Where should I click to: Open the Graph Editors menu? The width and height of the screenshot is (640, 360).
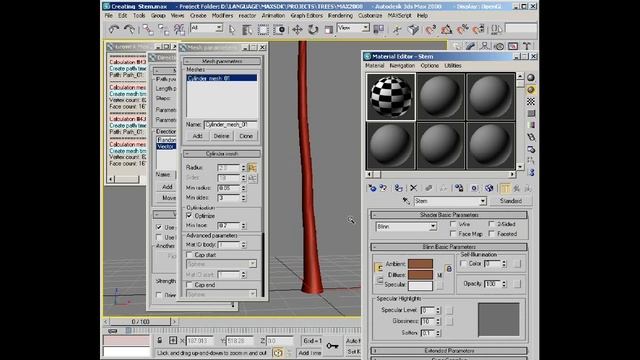click(307, 16)
